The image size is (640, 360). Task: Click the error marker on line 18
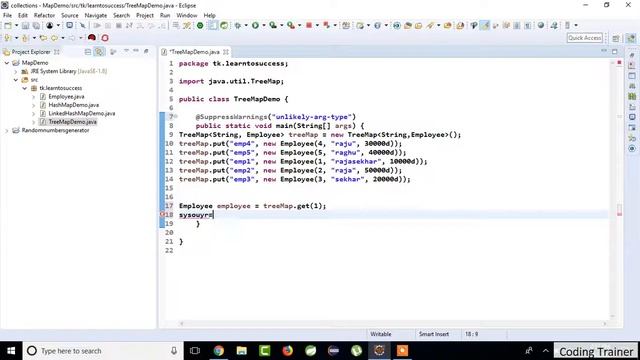point(162,215)
